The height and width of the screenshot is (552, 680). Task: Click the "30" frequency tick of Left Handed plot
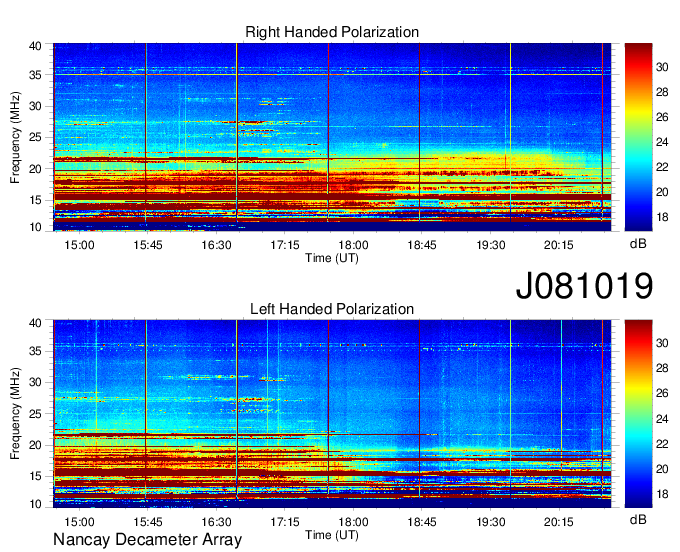(35, 382)
